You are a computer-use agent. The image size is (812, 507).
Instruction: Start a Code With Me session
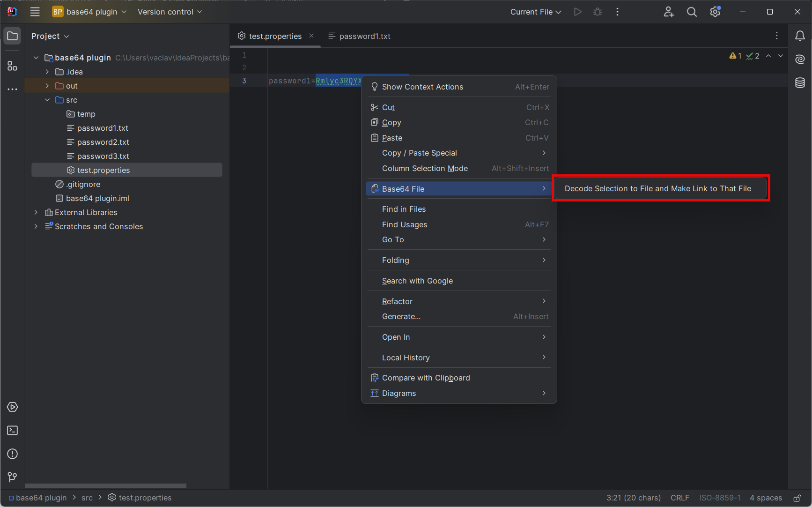[669, 12]
